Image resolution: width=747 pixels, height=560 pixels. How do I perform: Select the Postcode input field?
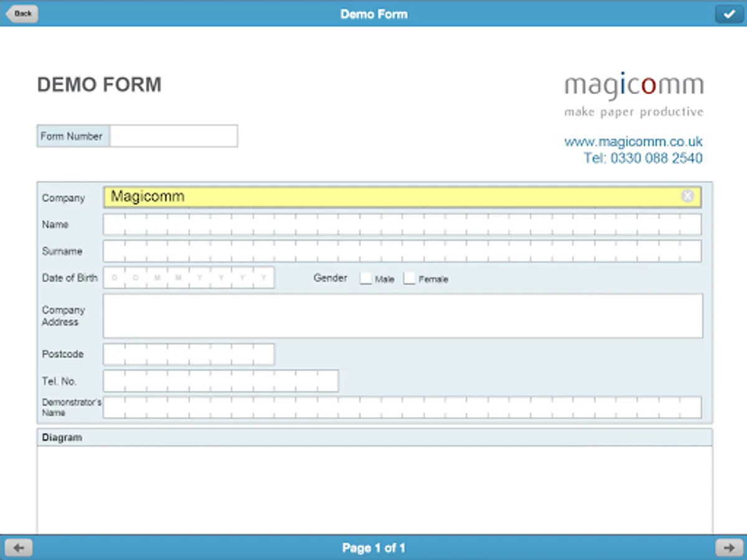(x=189, y=354)
